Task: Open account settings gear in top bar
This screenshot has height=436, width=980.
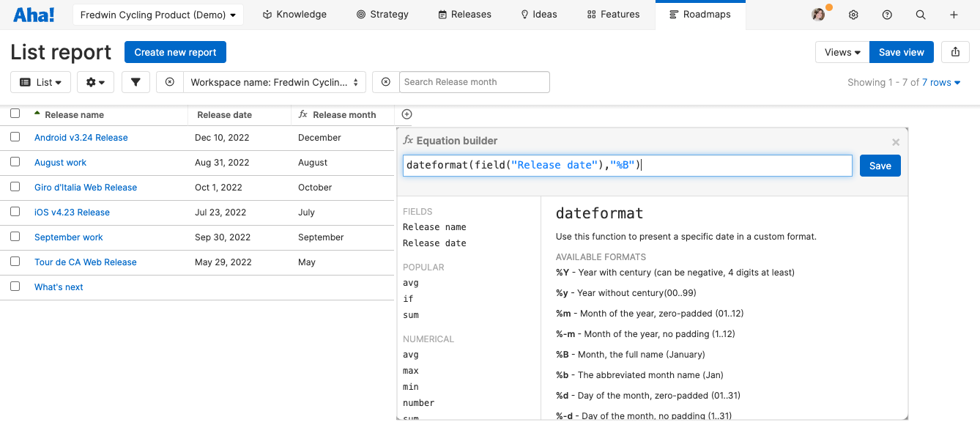Action: [x=853, y=15]
